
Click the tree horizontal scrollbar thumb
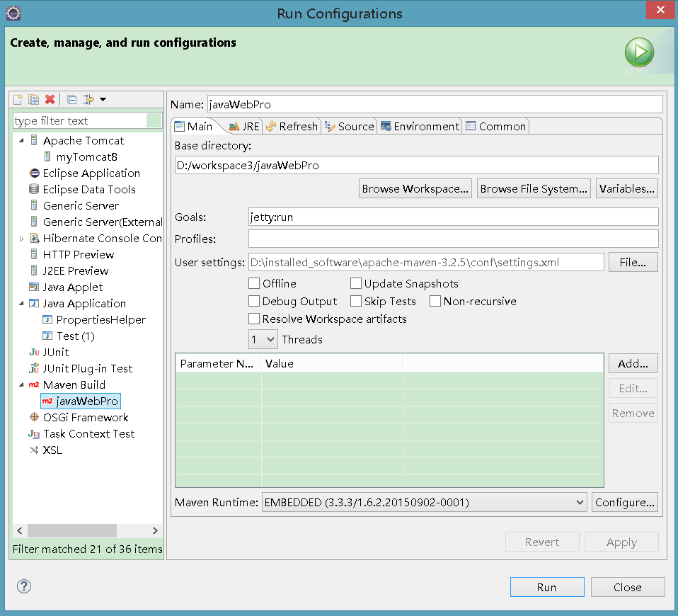(x=72, y=530)
